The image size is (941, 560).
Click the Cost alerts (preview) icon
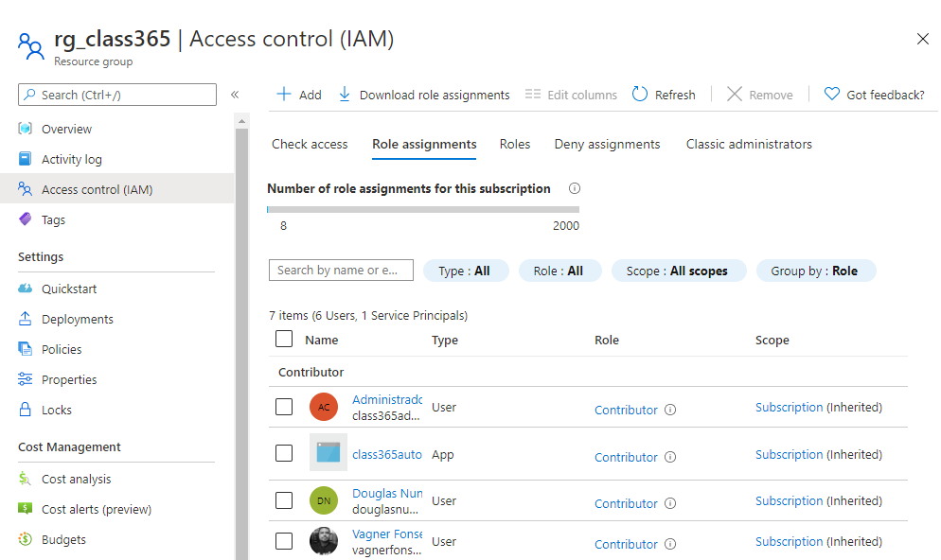tap(26, 508)
